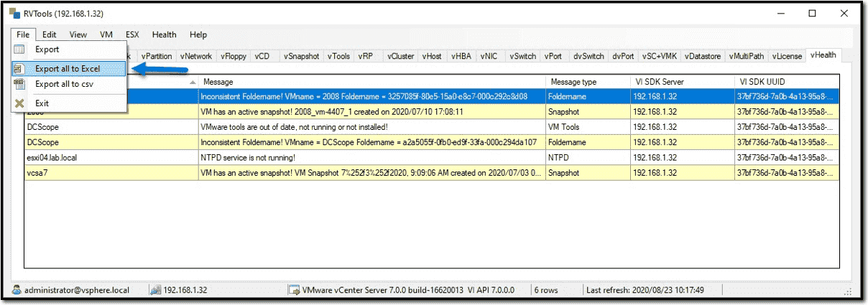This screenshot has height=305, width=868.
Task: Open the Health menu
Action: click(164, 34)
